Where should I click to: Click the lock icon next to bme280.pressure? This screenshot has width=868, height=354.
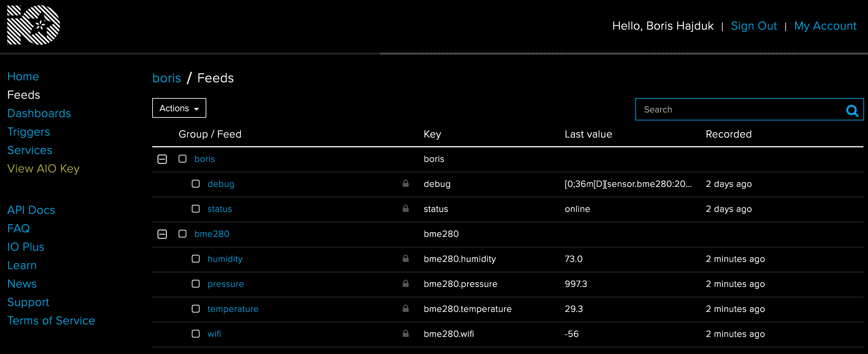[405, 284]
